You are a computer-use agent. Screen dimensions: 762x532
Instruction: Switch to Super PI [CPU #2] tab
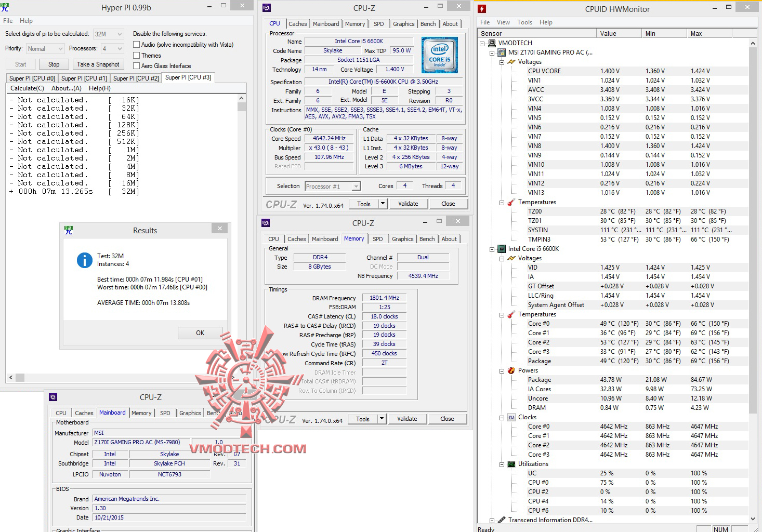click(x=136, y=78)
